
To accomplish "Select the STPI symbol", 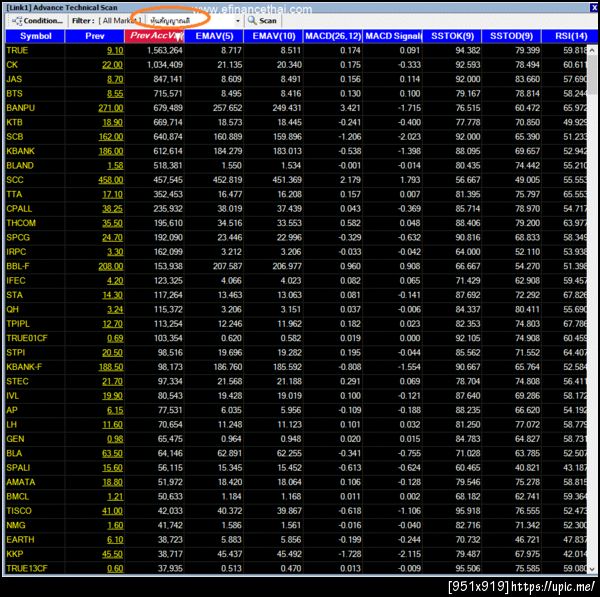I will pyautogui.click(x=15, y=353).
